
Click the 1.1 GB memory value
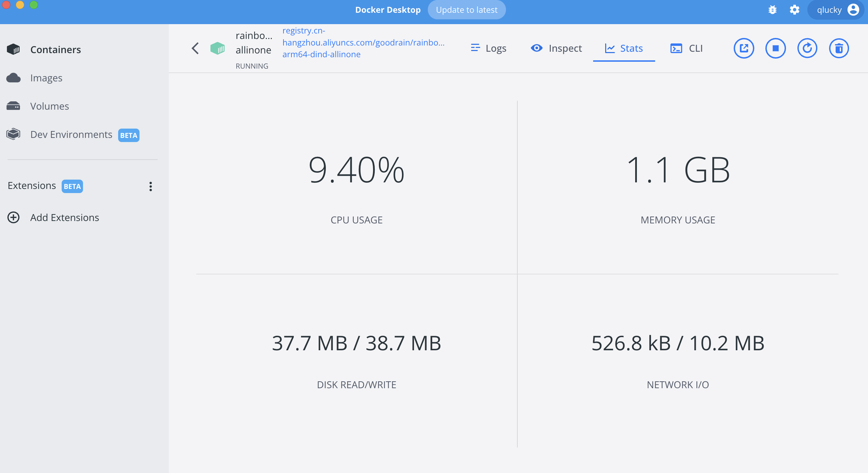click(678, 170)
